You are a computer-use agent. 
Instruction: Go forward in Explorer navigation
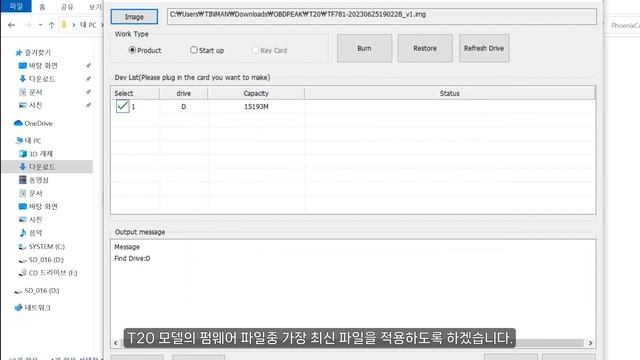click(28, 25)
